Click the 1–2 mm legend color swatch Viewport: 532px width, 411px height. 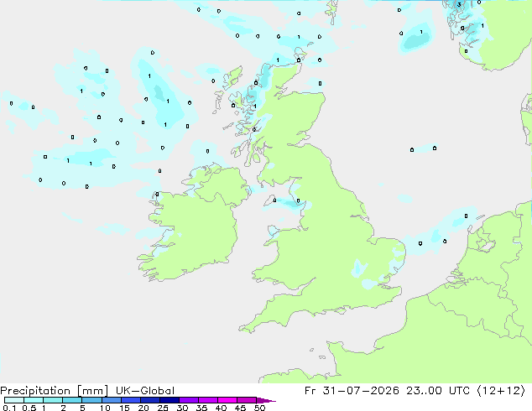[x=53, y=400]
